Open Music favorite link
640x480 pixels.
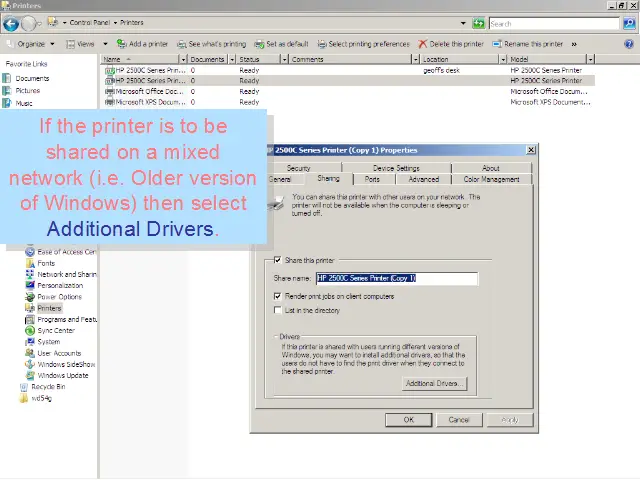click(18, 103)
